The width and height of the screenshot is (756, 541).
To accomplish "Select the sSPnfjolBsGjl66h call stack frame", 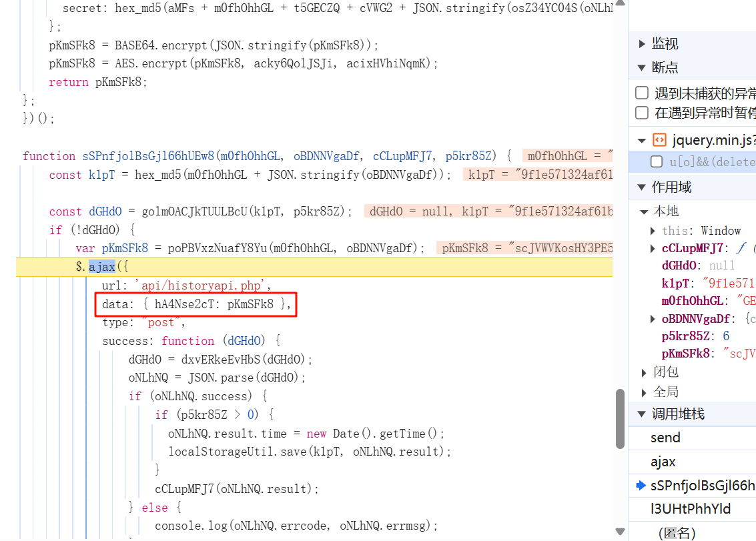I will click(693, 486).
